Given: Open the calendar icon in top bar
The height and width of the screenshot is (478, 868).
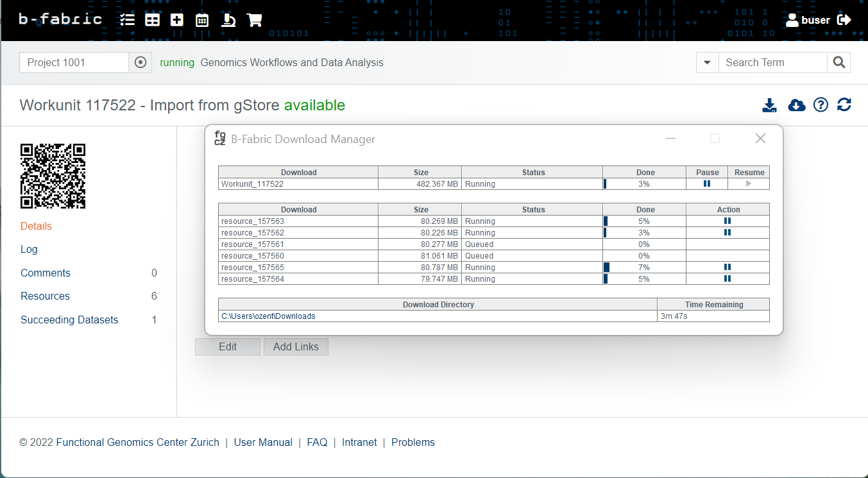Looking at the screenshot, I should click(x=202, y=20).
